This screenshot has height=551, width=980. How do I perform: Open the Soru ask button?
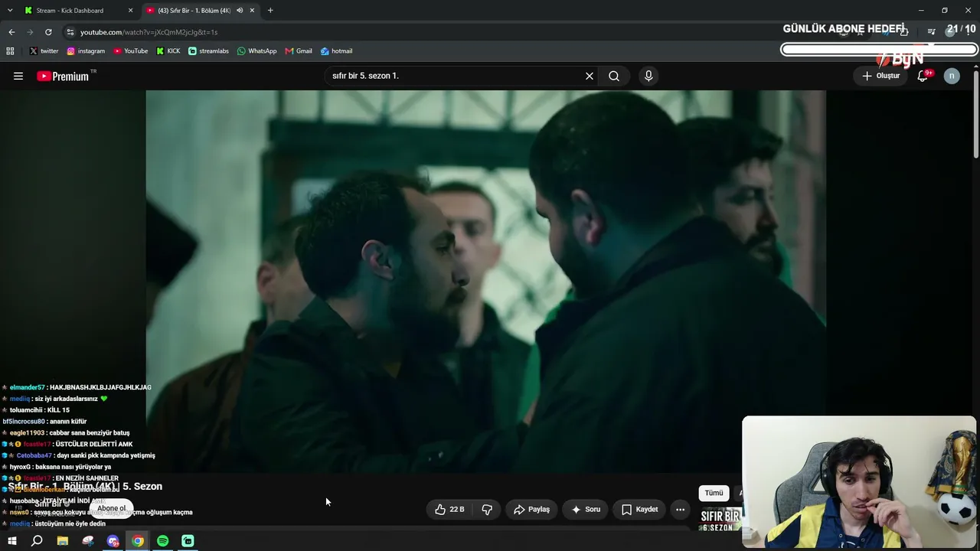point(586,509)
